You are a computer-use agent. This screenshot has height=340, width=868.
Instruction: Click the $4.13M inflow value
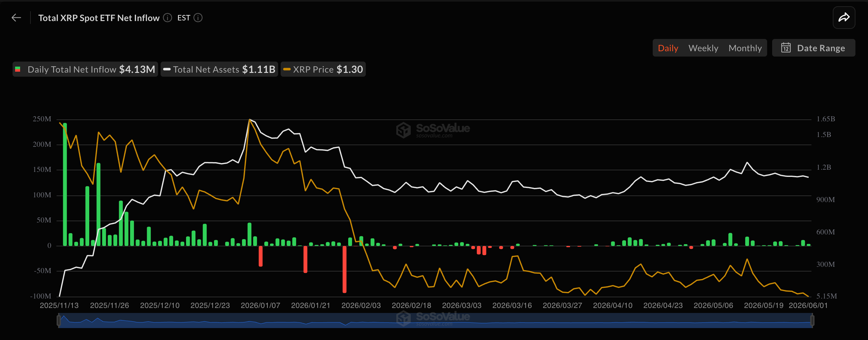(137, 69)
